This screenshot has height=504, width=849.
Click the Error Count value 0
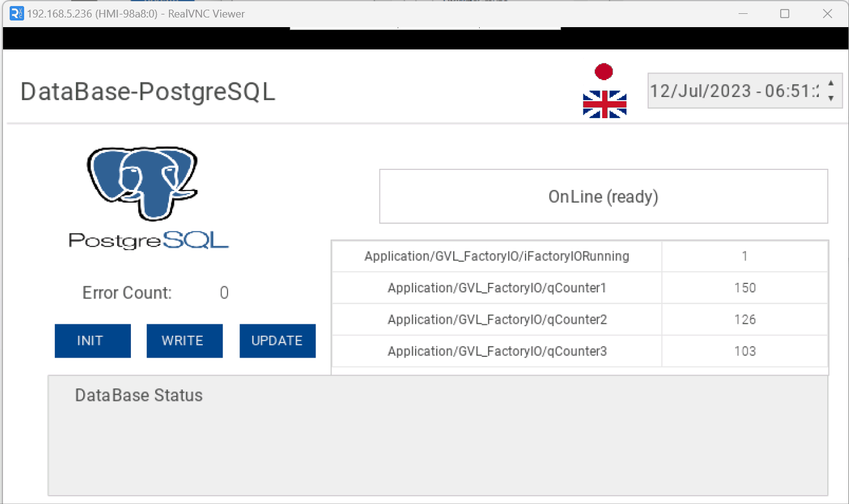[224, 293]
